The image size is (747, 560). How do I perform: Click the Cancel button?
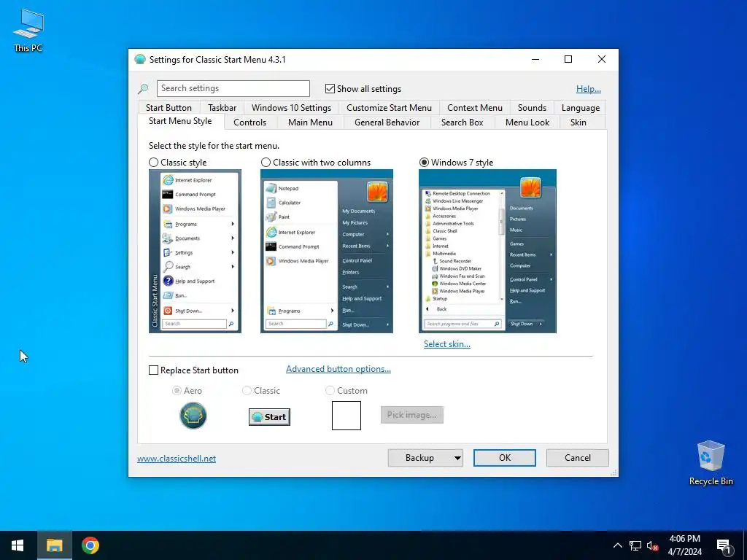pos(578,458)
